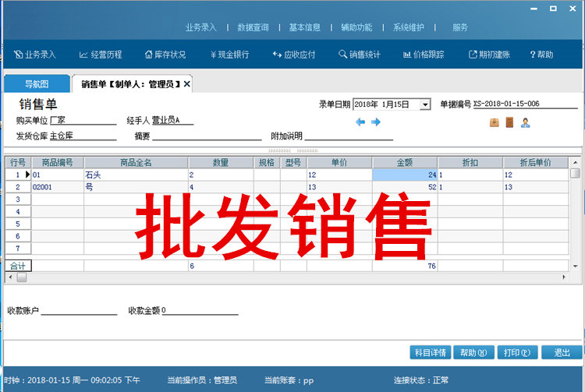Open 应收应付 from the toolbar
This screenshot has width=585, height=392.
point(293,55)
